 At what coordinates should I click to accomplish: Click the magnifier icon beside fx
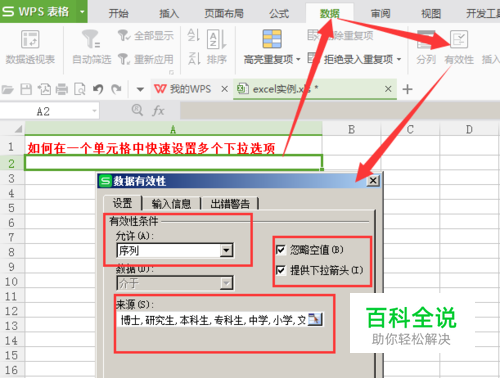tap(137, 110)
